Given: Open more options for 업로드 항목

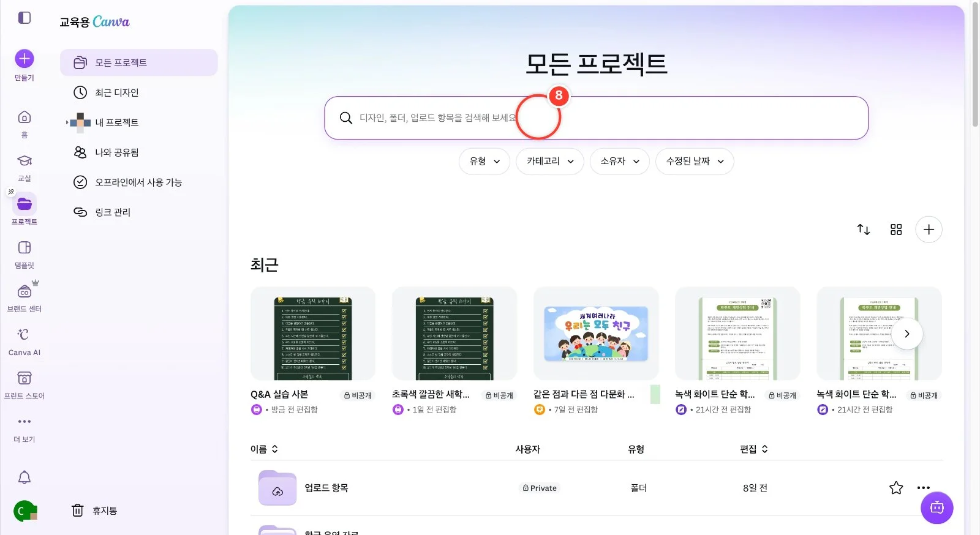Looking at the screenshot, I should (924, 488).
